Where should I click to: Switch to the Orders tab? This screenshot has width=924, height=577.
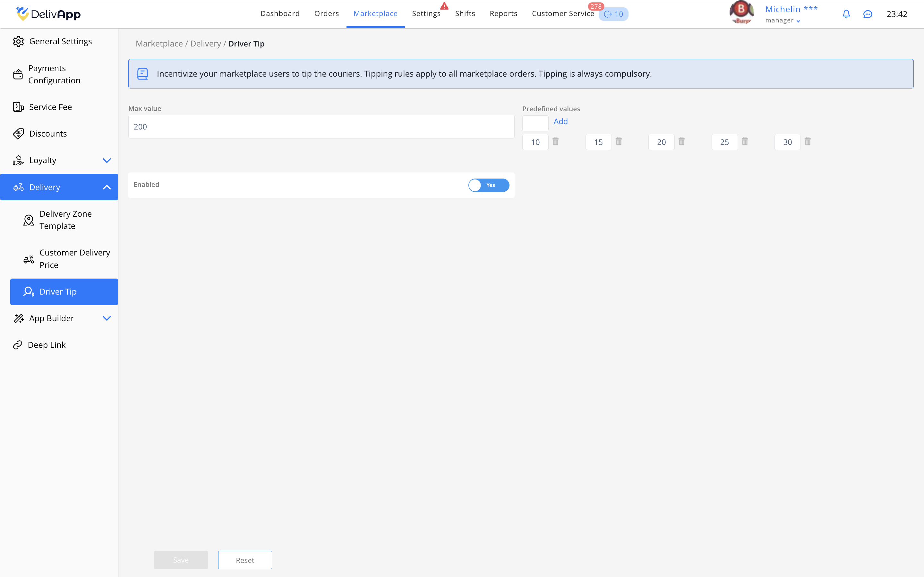click(x=327, y=14)
